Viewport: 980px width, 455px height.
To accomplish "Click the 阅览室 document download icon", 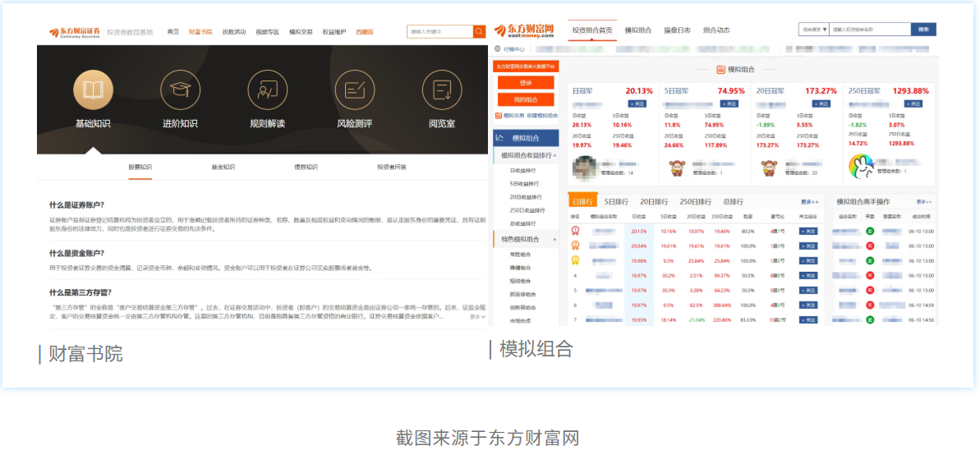I will click(442, 90).
